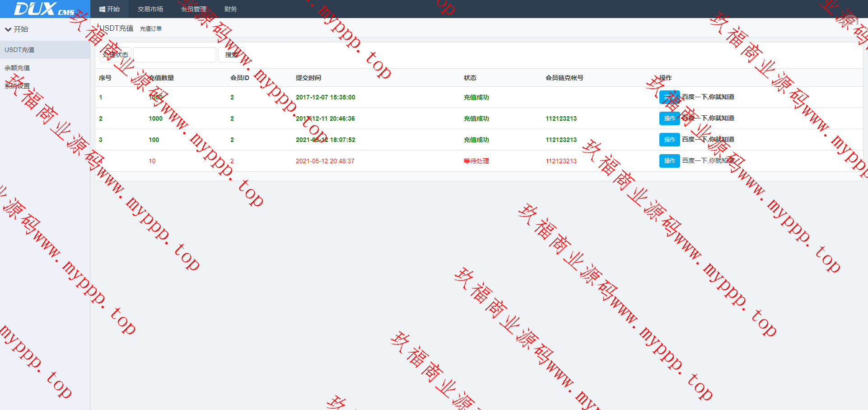
Task: Open the 会员管理 menu
Action: [194, 9]
